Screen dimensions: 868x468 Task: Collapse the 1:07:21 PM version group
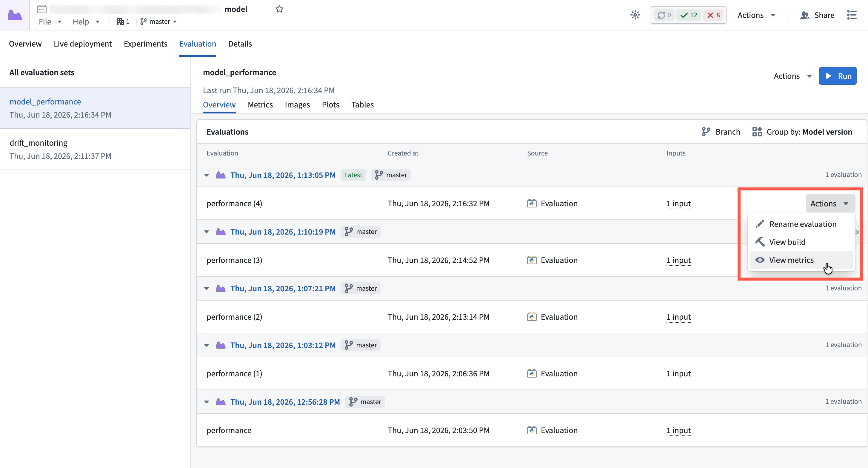coord(207,288)
